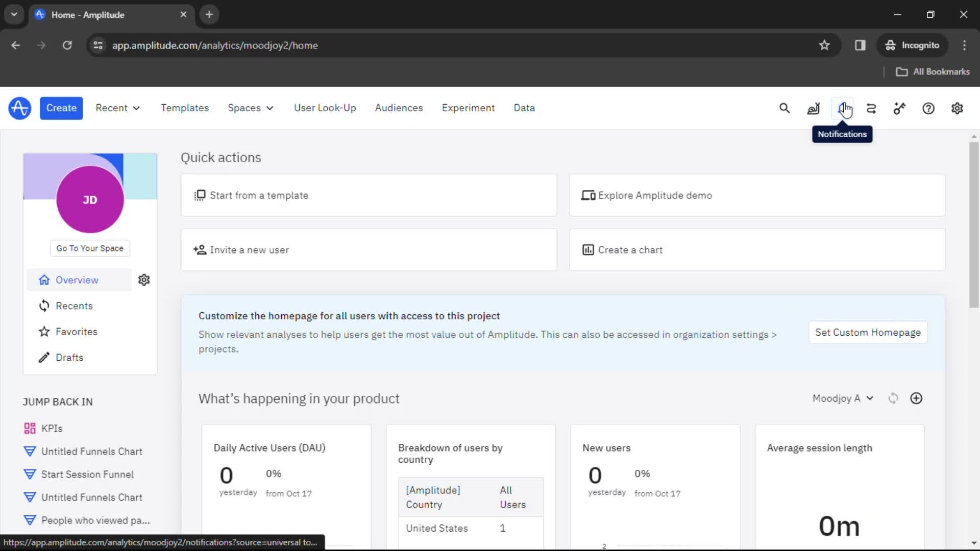Click the gear icon next to Overview

pos(144,280)
